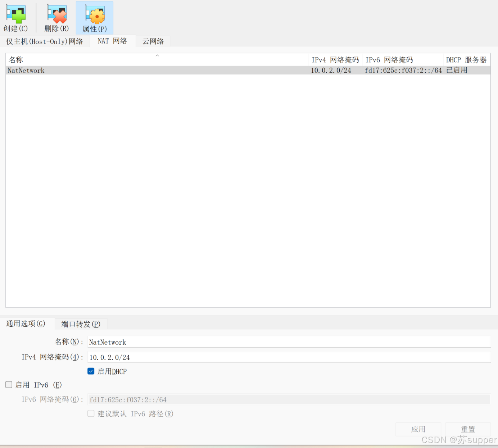The height and width of the screenshot is (448, 498).
Task: Switch to the Host-Only (仅主机) networks tab
Action: (45, 41)
